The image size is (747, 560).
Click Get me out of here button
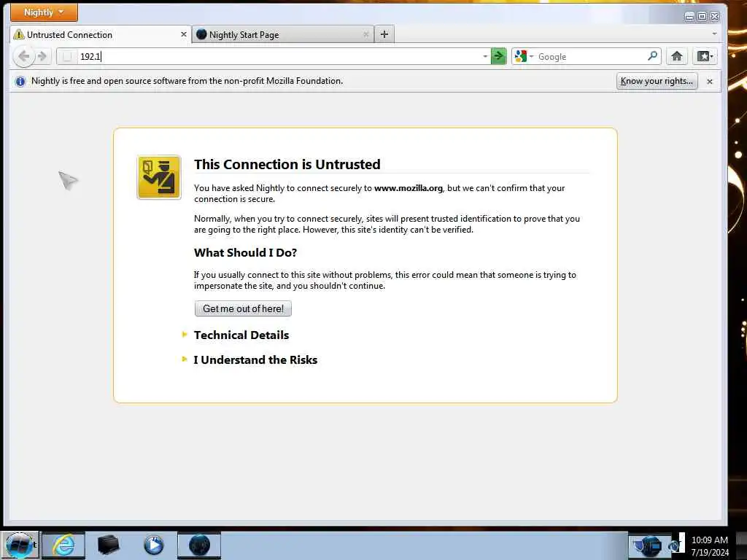(243, 308)
